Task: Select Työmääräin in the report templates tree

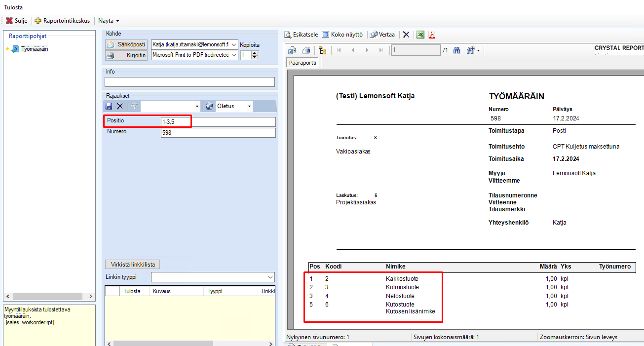Action: pyautogui.click(x=35, y=49)
